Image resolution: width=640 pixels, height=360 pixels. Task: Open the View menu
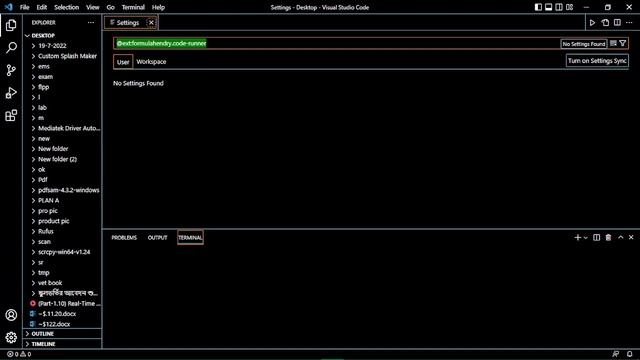(93, 7)
